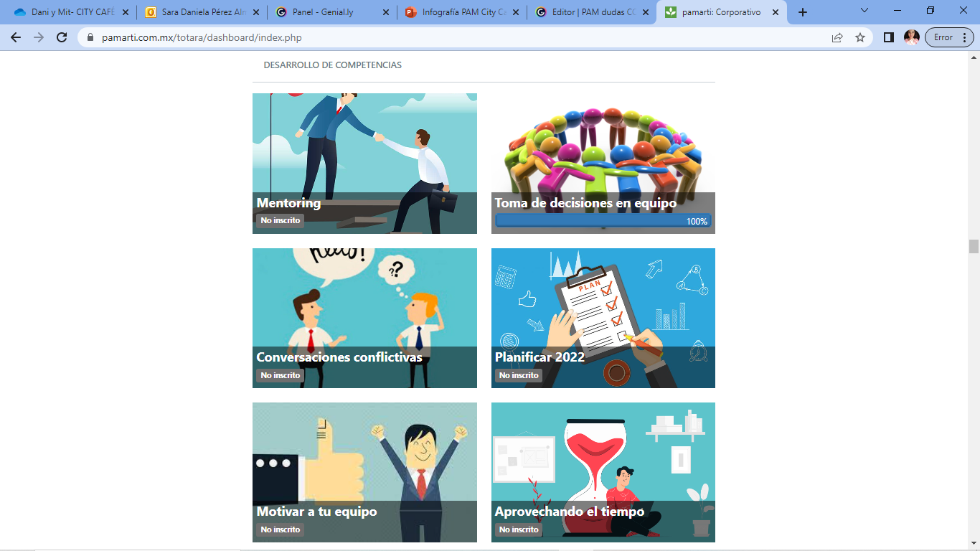Open the Mentoring course title
Image resolution: width=980 pixels, height=551 pixels.
pos(288,203)
